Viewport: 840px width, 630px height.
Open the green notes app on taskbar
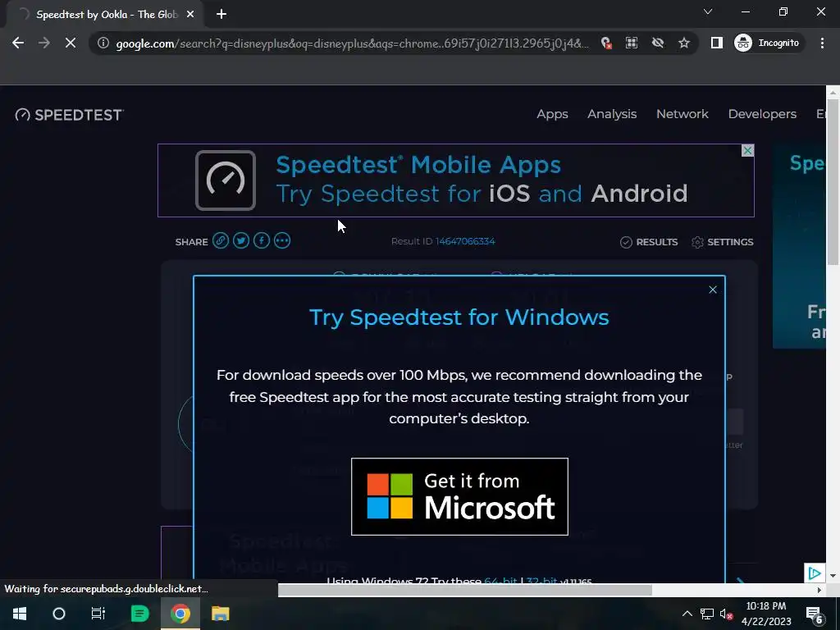139,614
